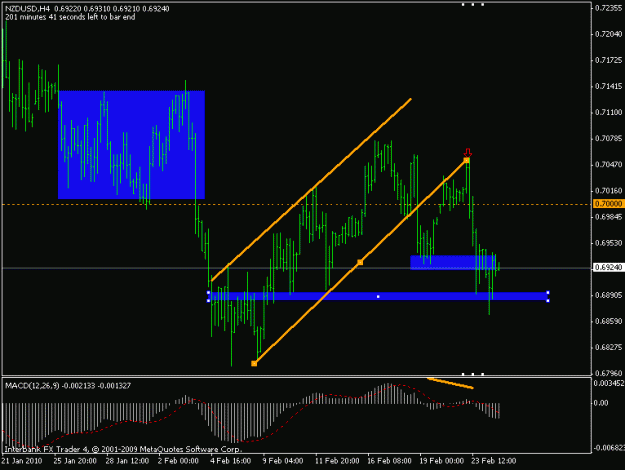Click the 0.68275 price axis label
Image resolution: width=625 pixels, height=470 pixels.
click(609, 347)
